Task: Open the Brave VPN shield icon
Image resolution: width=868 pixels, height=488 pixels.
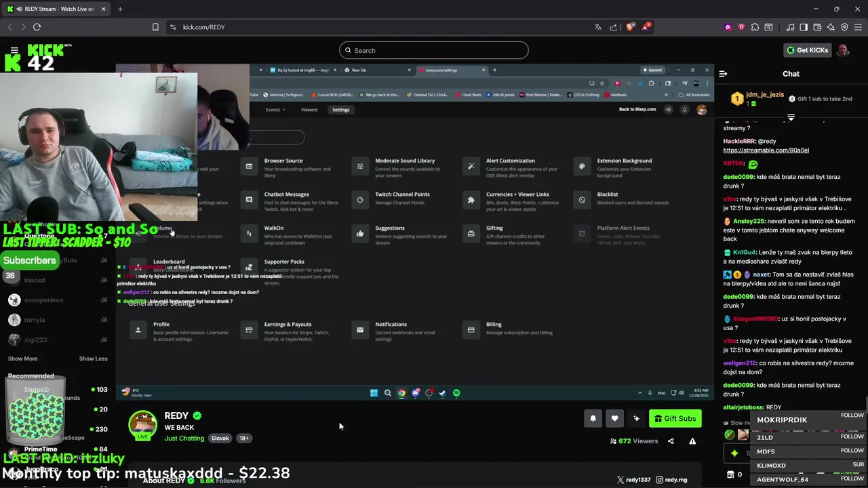Action: coord(844,27)
